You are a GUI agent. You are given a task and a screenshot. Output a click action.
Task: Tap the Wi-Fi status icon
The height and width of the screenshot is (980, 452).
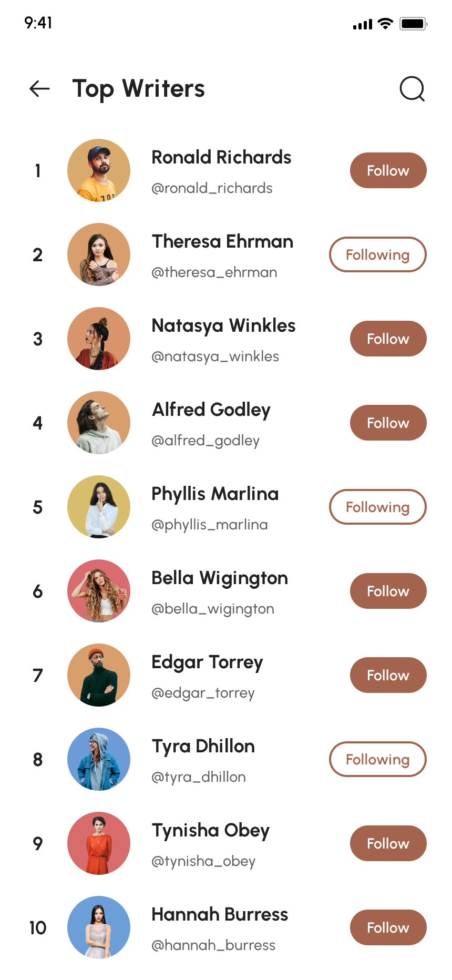pyautogui.click(x=385, y=24)
